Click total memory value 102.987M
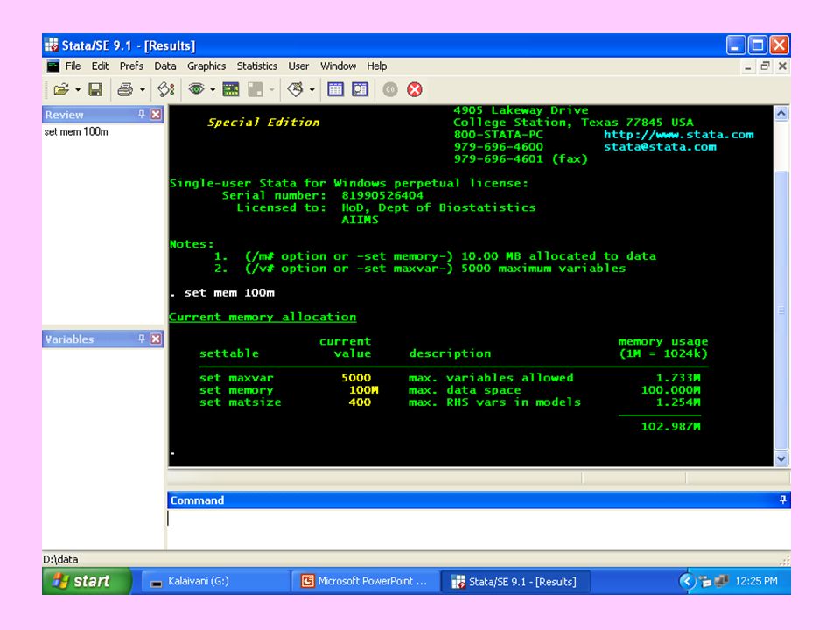The height and width of the screenshot is (630, 840). click(671, 426)
